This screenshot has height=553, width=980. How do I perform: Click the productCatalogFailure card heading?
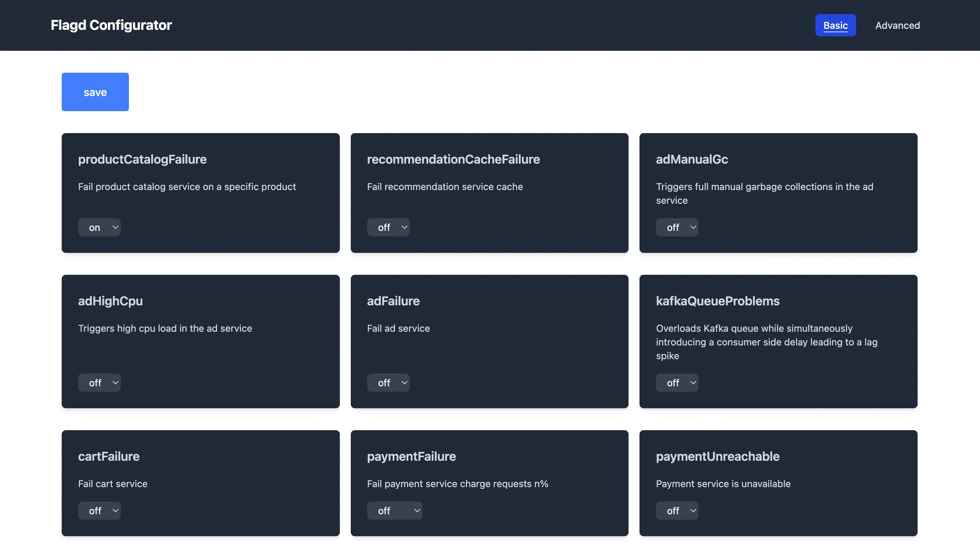142,159
